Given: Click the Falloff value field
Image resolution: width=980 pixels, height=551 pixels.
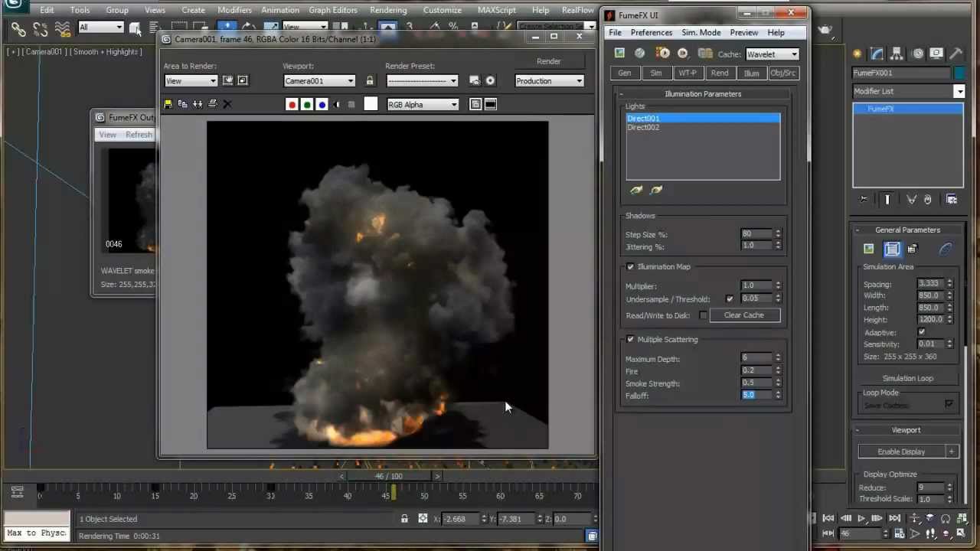Looking at the screenshot, I should point(756,396).
